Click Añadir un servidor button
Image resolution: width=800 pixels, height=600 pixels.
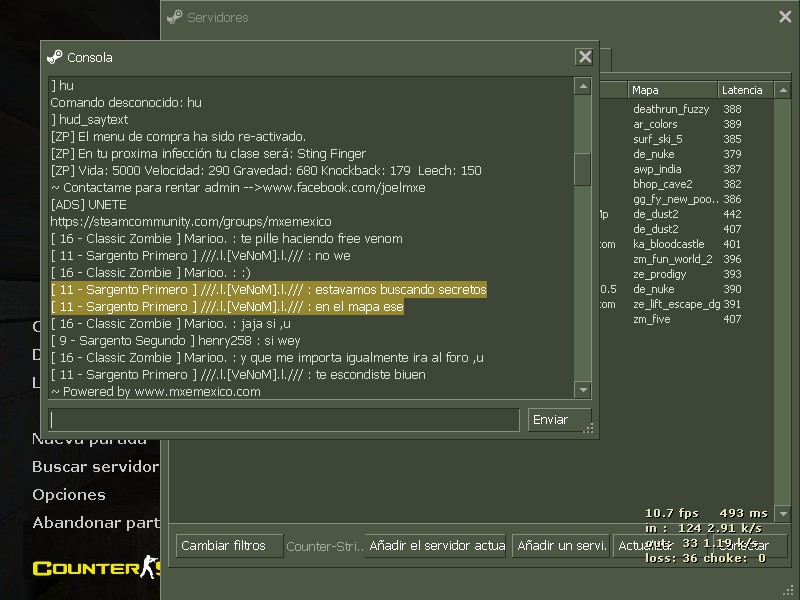coord(561,546)
